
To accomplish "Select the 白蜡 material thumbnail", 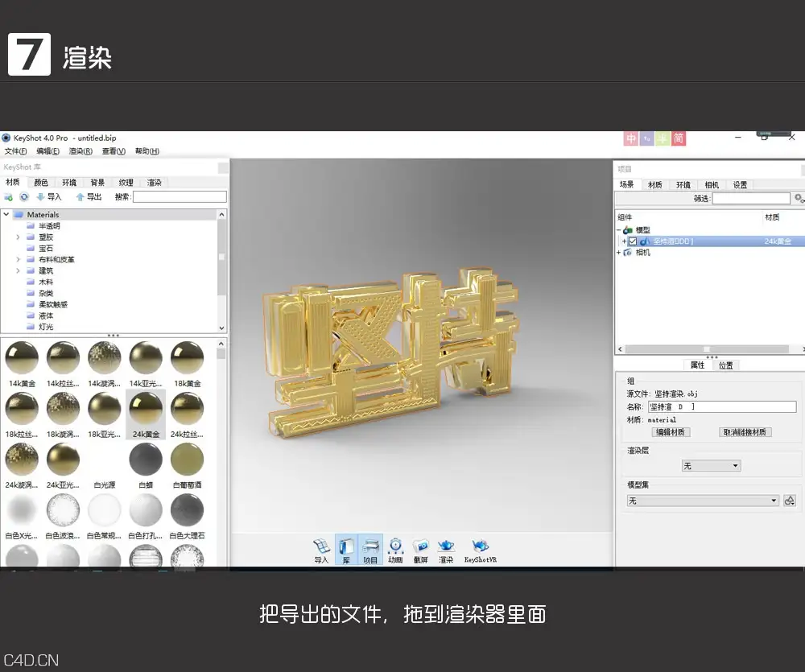I will coord(146,465).
